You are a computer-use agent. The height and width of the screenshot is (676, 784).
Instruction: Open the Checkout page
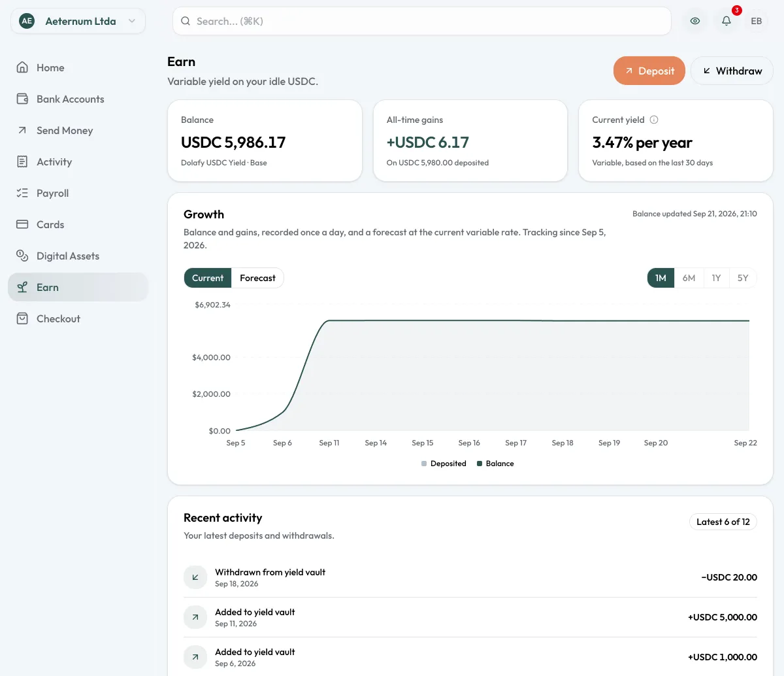pyautogui.click(x=78, y=318)
